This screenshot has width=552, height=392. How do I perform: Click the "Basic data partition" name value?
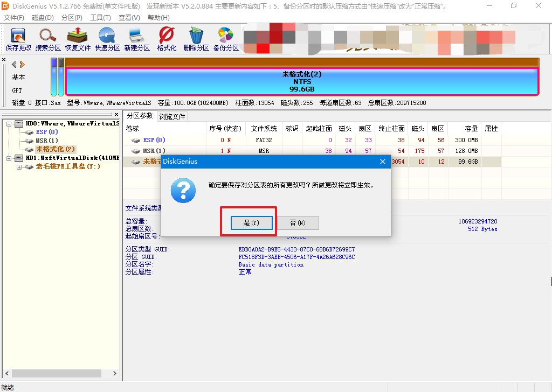271,264
